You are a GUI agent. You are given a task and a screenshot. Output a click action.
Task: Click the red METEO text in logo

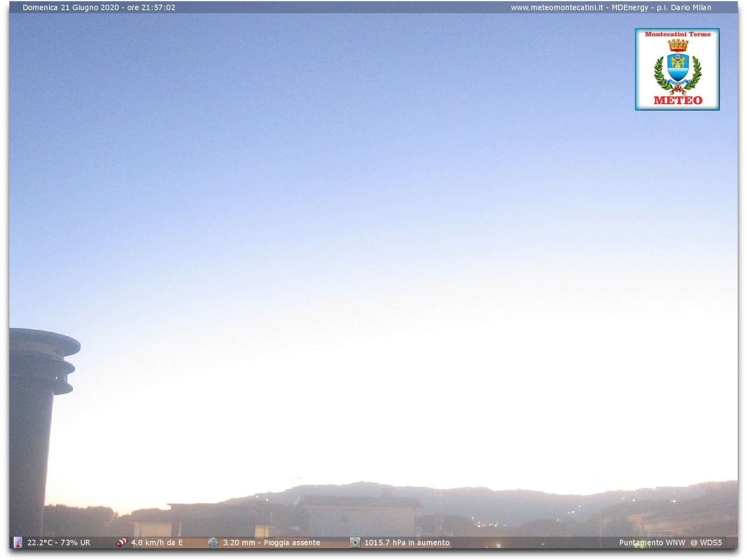tap(677, 100)
